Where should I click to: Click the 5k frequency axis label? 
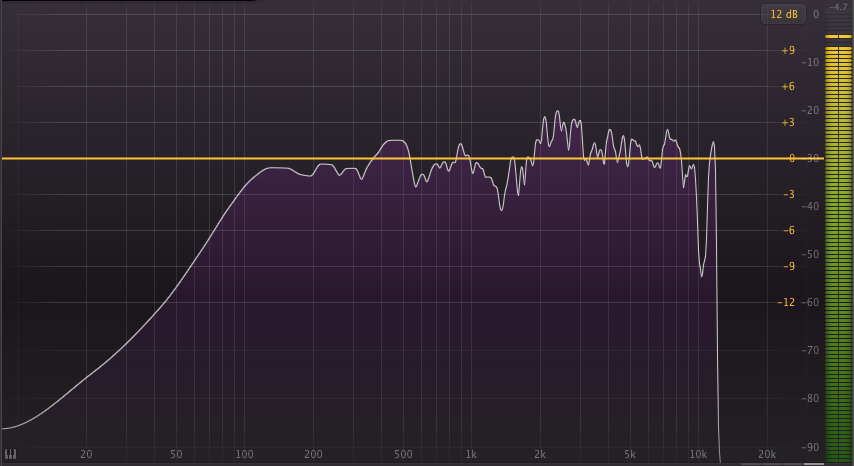[630, 454]
